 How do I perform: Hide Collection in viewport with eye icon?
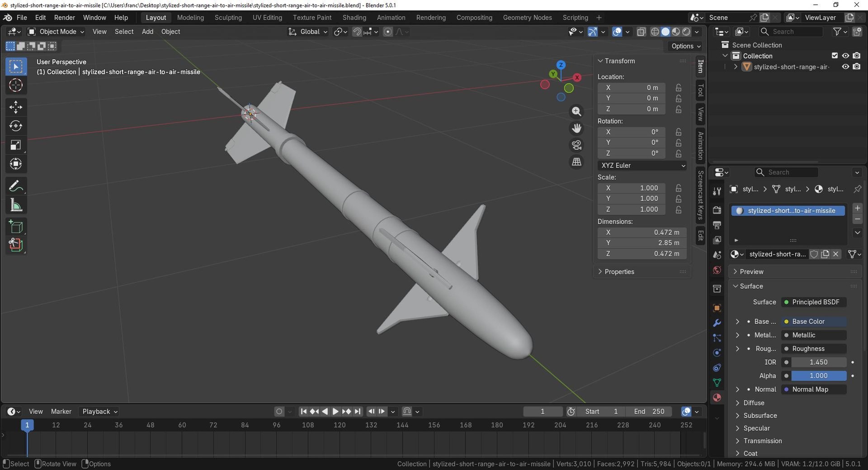[845, 56]
